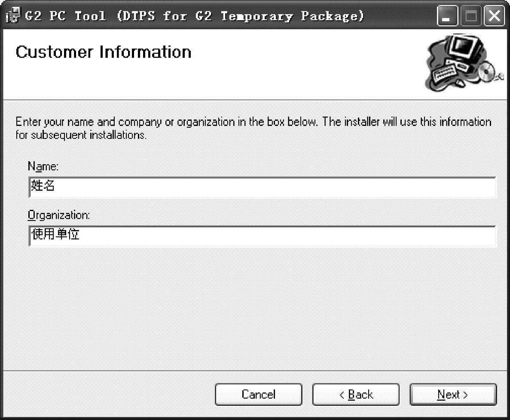This screenshot has height=420, width=510.
Task: Click the G2 PC Tool title bar text
Action: [x=193, y=17]
